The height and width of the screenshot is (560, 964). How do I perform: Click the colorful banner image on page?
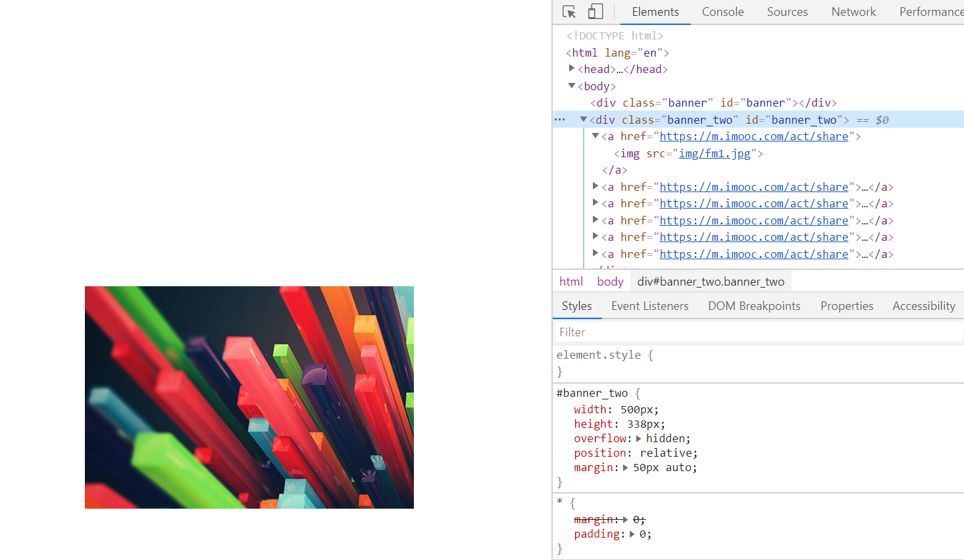(x=249, y=397)
